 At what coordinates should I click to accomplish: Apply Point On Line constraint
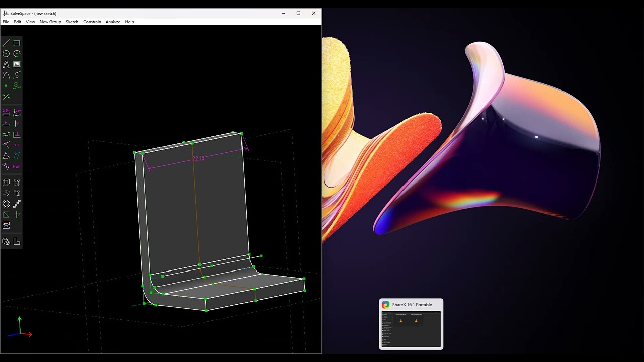pyautogui.click(x=6, y=145)
